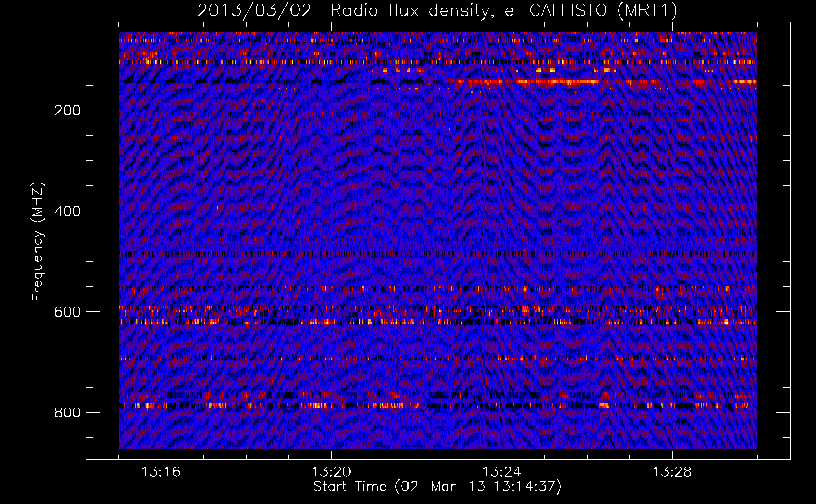
Task: Click the 13:24 time tick label
Action: point(502,472)
